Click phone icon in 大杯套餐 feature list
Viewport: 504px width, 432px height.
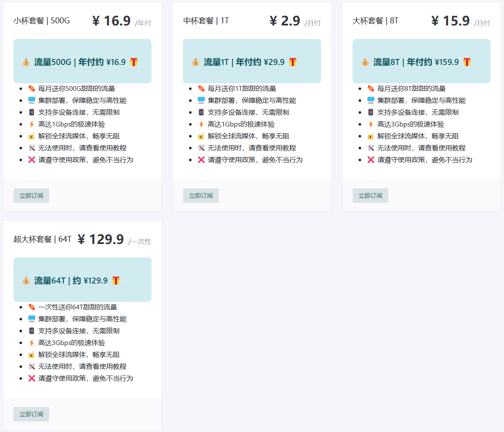(x=370, y=112)
